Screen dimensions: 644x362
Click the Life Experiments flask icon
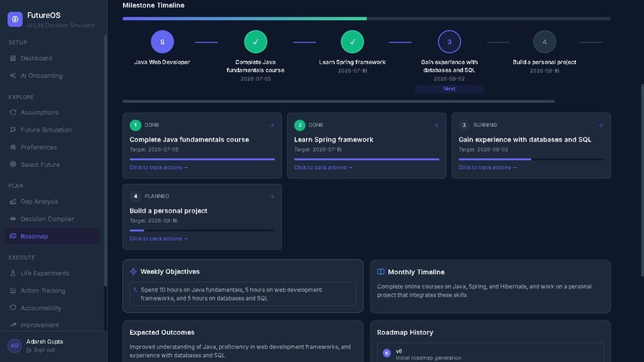pyautogui.click(x=13, y=272)
